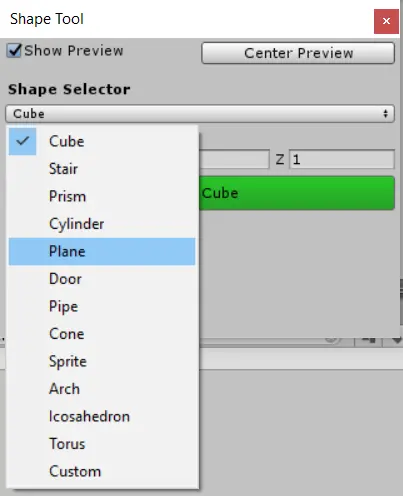Viewport: 403px width, 496px height.
Task: Click the green build Cube button
Action: [x=297, y=193]
